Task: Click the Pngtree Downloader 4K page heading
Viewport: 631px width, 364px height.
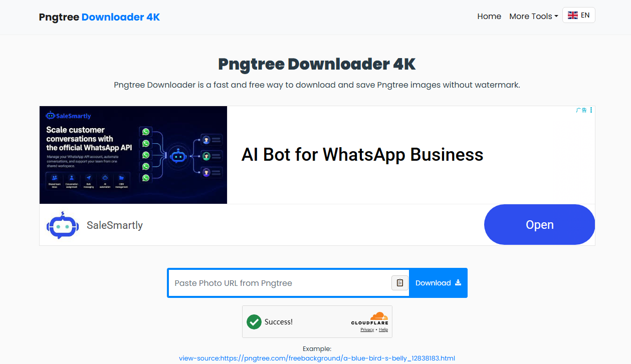Action: [x=317, y=64]
